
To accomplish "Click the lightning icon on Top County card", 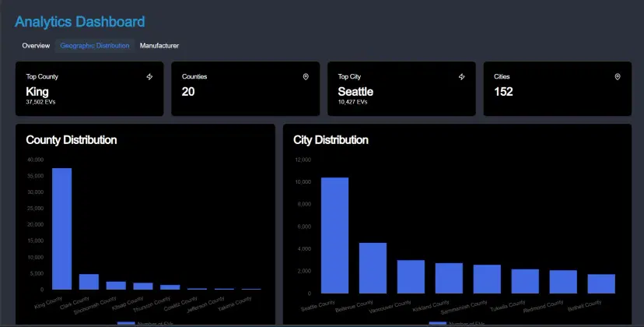I will 149,77.
